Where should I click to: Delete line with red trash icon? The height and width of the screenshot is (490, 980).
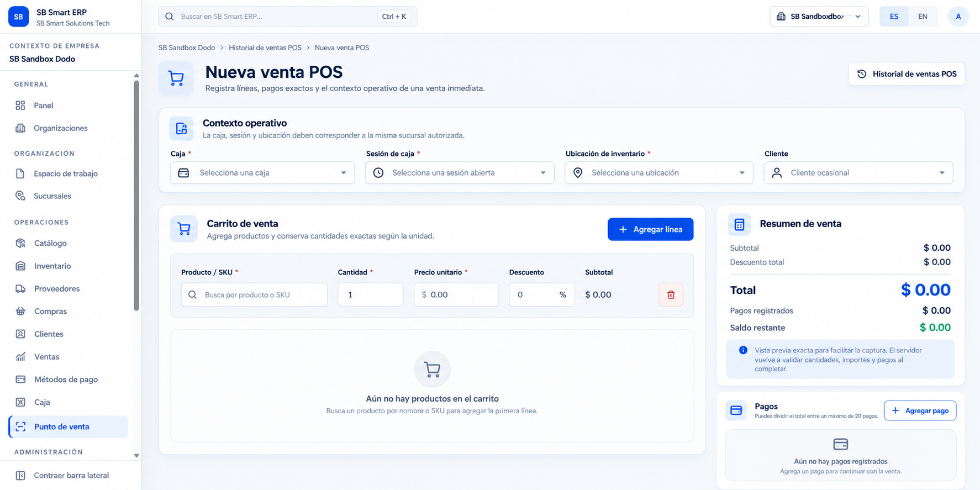point(671,295)
